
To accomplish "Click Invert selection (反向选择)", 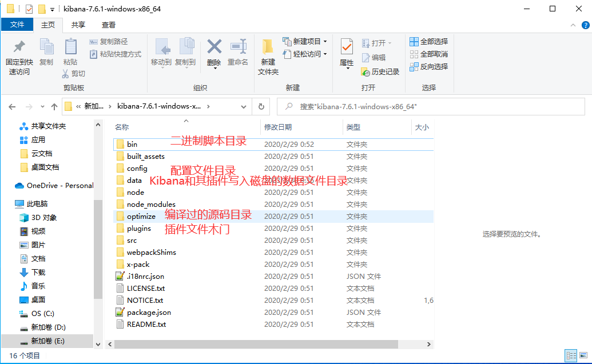I will pyautogui.click(x=429, y=66).
